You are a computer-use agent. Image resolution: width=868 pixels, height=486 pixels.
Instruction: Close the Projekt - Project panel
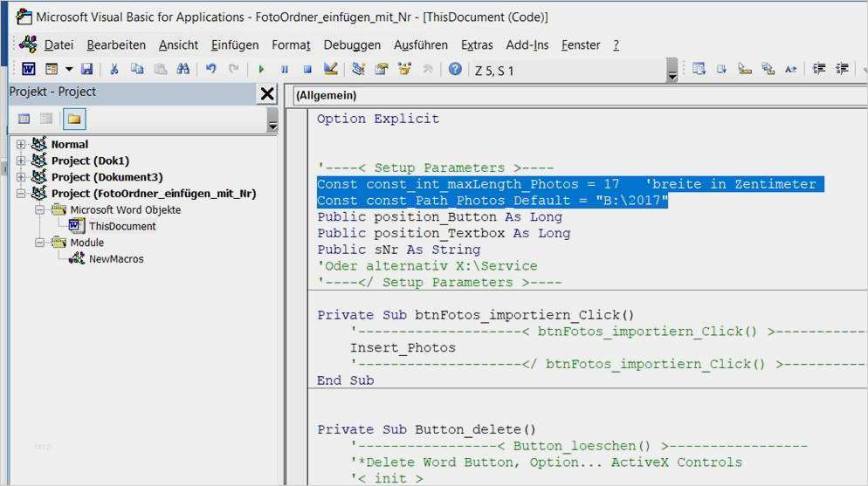click(267, 93)
